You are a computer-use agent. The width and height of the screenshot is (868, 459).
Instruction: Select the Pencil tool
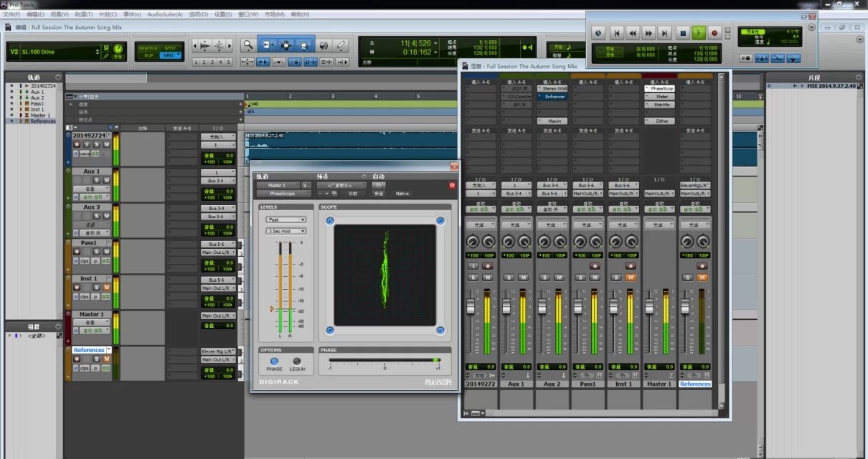[341, 45]
